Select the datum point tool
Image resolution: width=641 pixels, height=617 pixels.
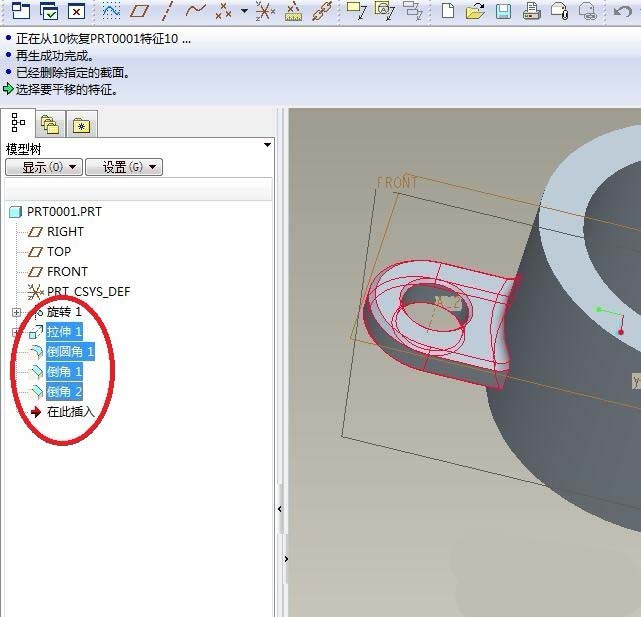point(224,11)
